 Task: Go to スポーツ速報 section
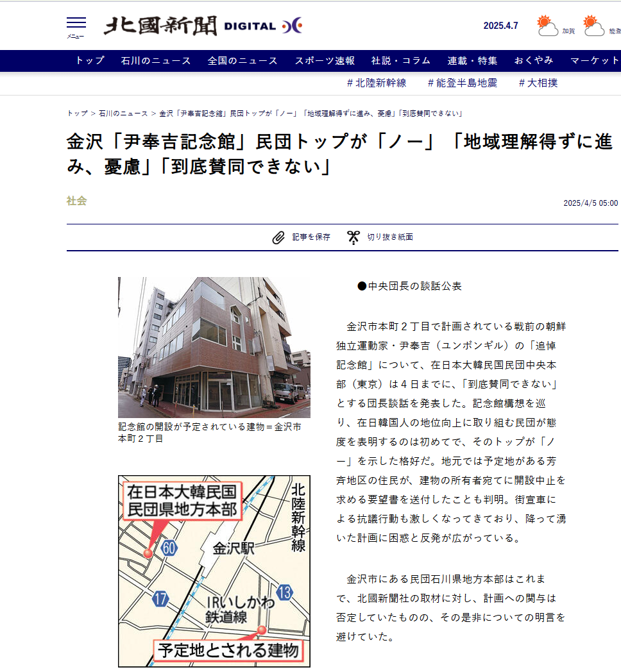point(325,61)
